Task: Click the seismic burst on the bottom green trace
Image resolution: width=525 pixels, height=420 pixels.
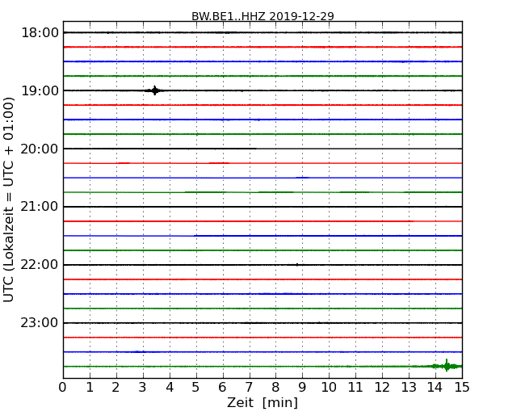Action: 447,366
